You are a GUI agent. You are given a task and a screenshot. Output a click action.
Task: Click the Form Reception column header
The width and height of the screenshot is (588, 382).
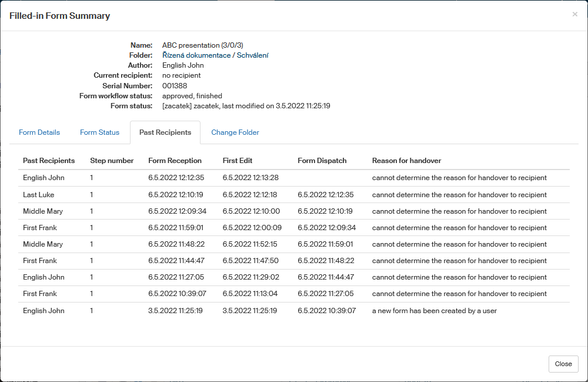tap(175, 161)
